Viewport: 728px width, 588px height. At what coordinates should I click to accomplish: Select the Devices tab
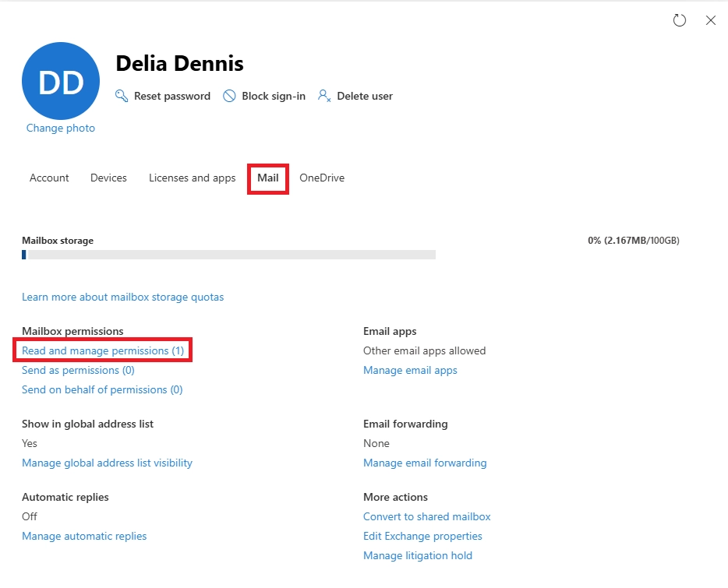click(108, 178)
